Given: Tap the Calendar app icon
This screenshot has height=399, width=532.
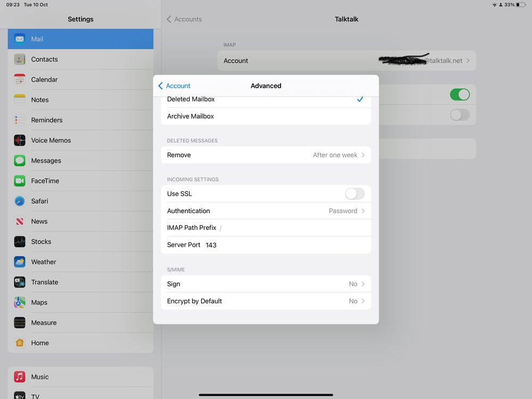Looking at the screenshot, I should coord(20,79).
